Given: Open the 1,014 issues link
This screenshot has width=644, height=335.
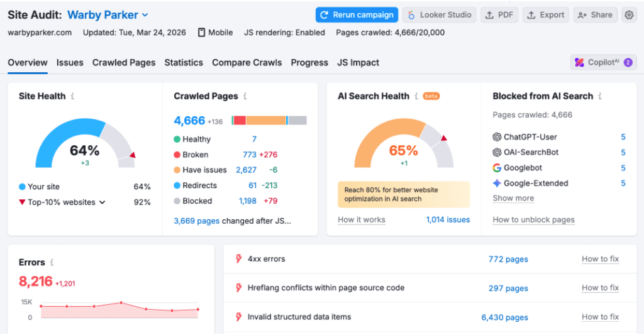Looking at the screenshot, I should tap(448, 219).
